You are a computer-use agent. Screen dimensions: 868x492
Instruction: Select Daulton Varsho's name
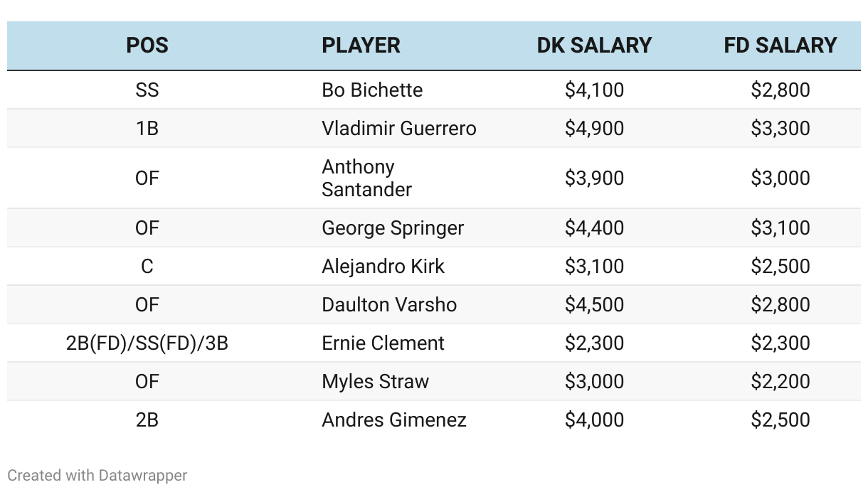(x=389, y=305)
